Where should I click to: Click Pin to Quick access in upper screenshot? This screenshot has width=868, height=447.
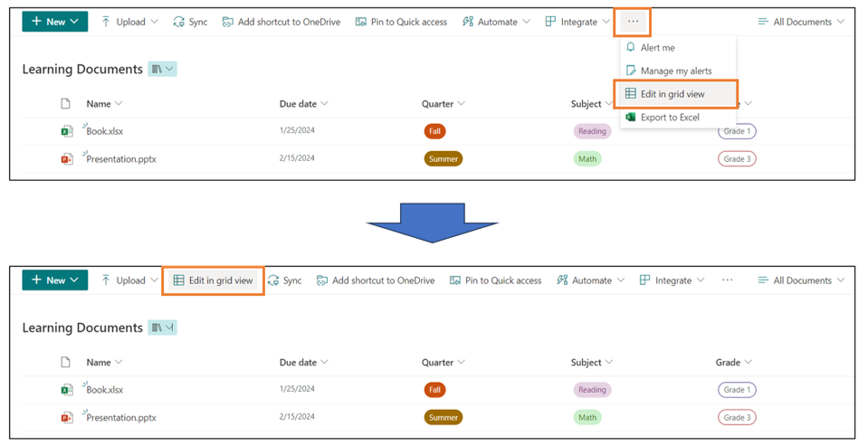coord(401,22)
